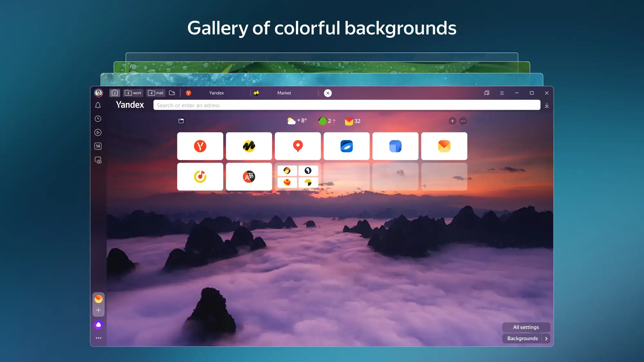Open the Yandex Music shortcut tile
The image size is (644, 362).
200,176
